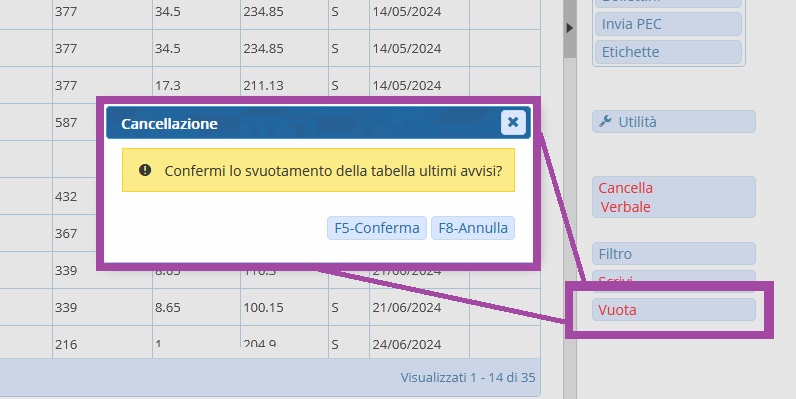Select the 21/06/2024 date cell with S
This screenshot has width=796, height=399.
pyautogui.click(x=419, y=307)
